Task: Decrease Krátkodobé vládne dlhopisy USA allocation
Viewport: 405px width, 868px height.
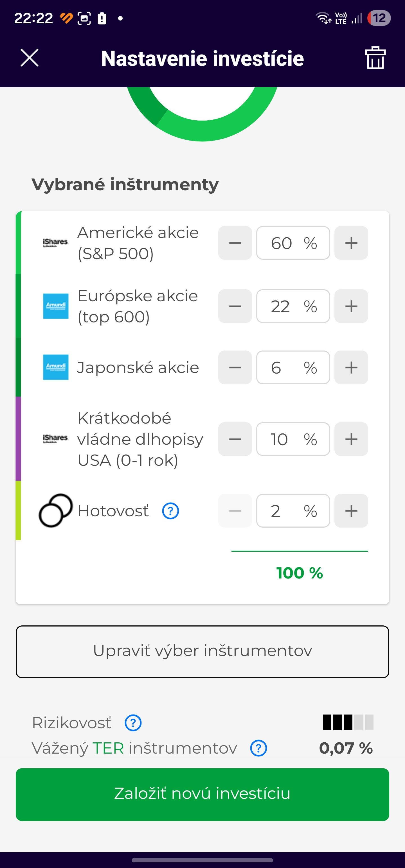Action: [235, 439]
